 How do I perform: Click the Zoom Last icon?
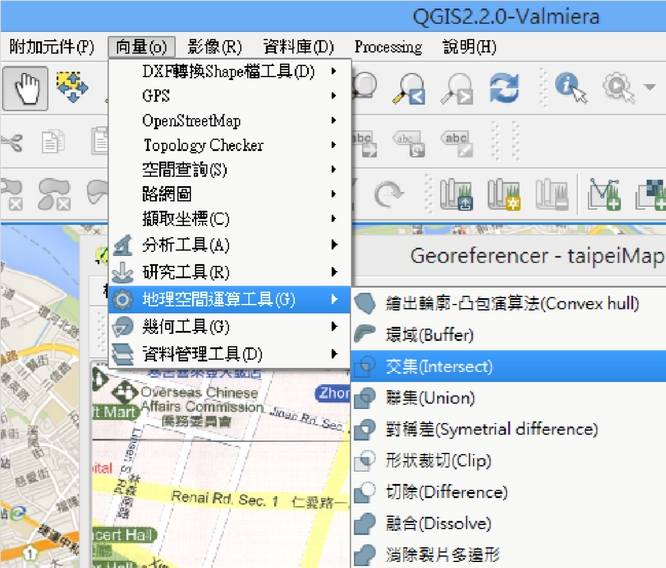[409, 88]
